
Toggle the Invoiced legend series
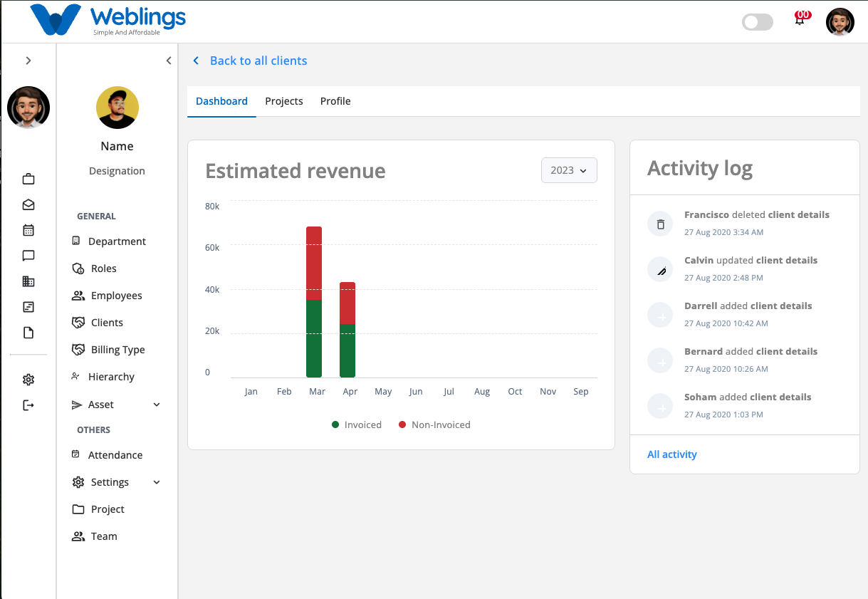(x=357, y=424)
